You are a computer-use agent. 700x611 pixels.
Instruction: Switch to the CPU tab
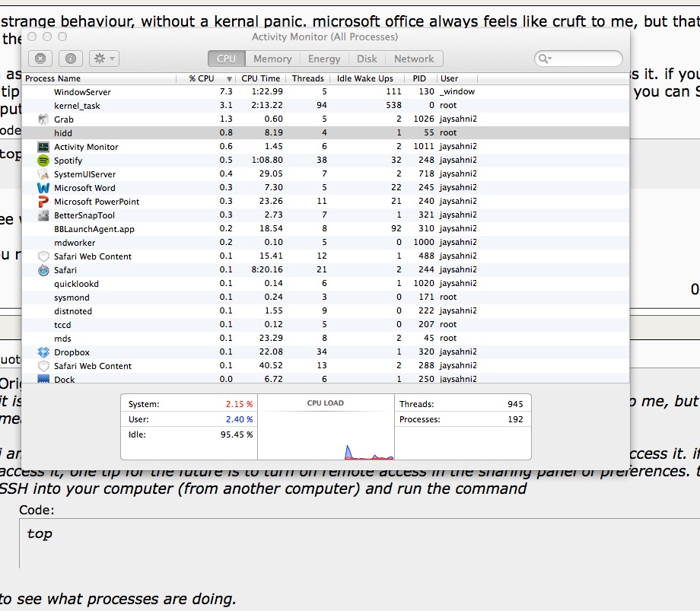tap(226, 59)
